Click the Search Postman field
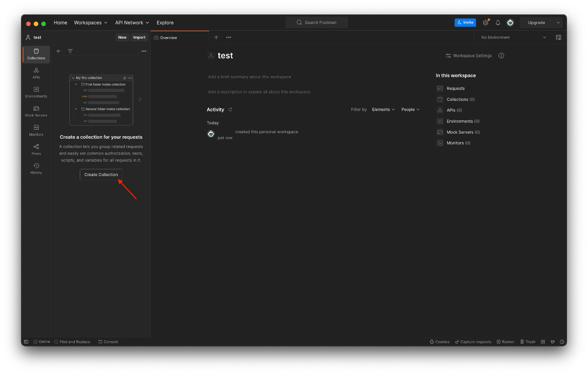 tap(317, 23)
